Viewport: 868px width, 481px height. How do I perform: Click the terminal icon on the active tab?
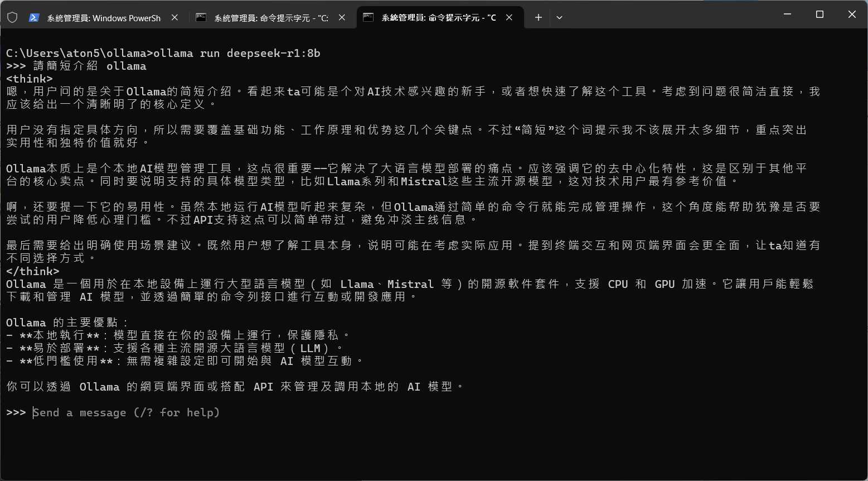click(x=368, y=17)
